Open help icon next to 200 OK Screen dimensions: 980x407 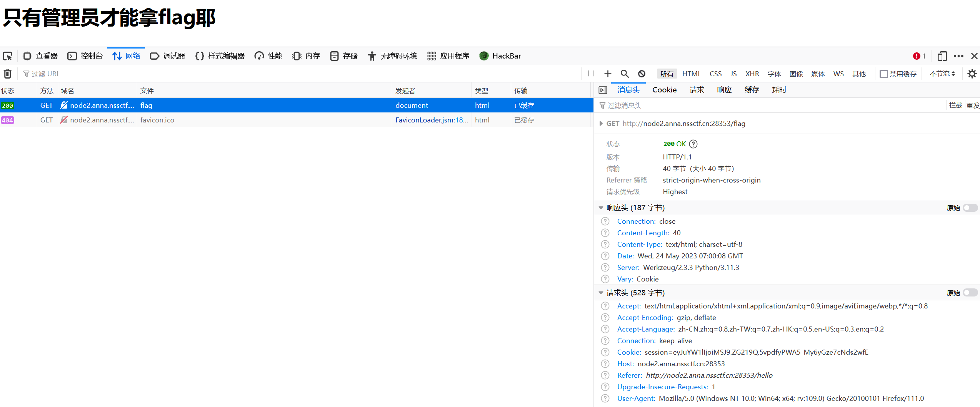coord(693,144)
